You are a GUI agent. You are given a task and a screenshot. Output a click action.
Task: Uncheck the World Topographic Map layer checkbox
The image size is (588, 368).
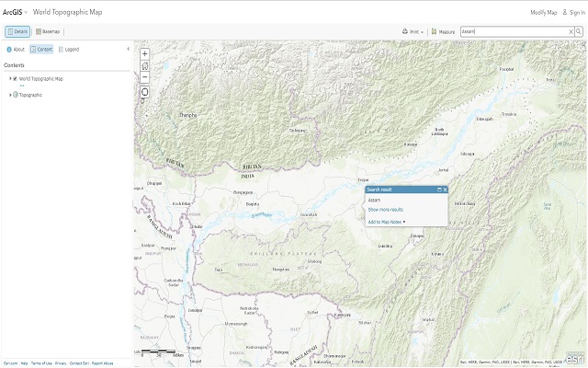(x=15, y=79)
